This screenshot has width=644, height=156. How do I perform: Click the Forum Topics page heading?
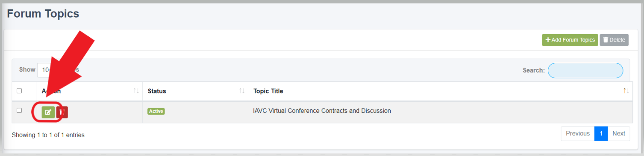coord(43,14)
